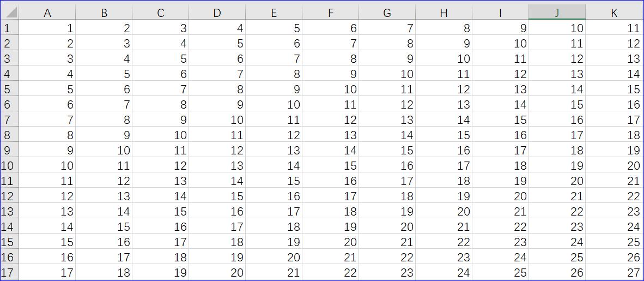The height and width of the screenshot is (281, 644).
Task: Click cell E8 with value 12
Action: (274, 135)
